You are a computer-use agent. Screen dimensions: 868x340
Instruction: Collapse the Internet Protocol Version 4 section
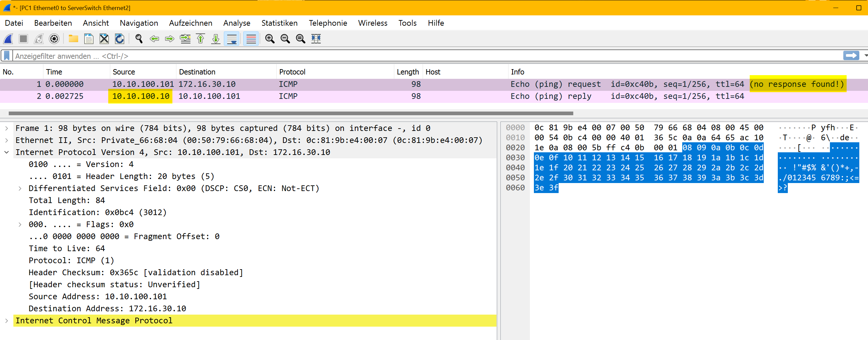[x=7, y=152]
